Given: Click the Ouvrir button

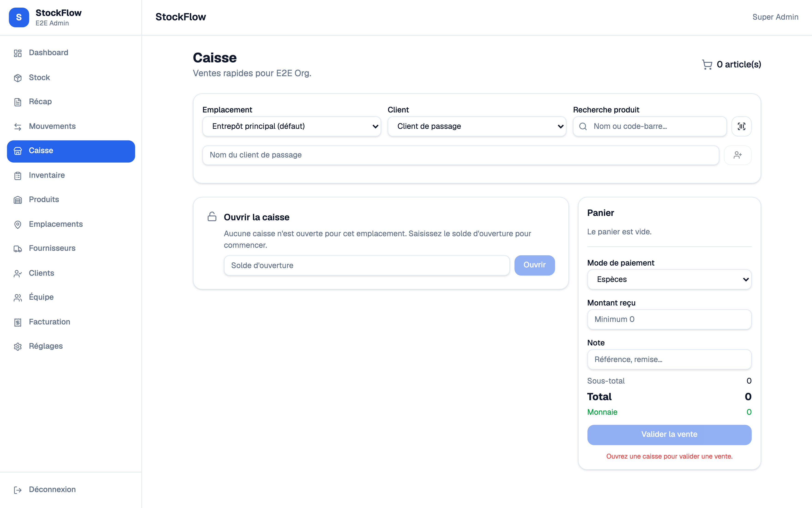Looking at the screenshot, I should point(534,265).
